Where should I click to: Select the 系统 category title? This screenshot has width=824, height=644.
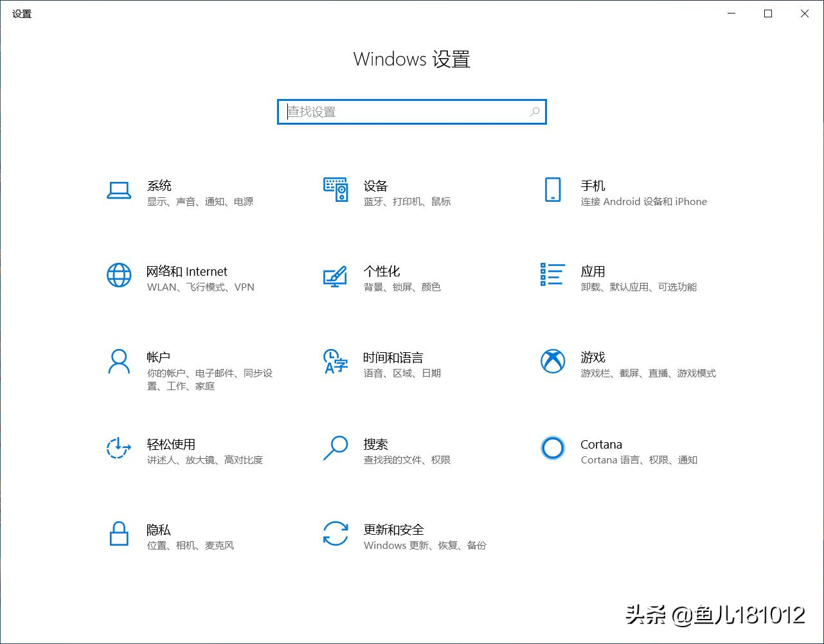pos(159,186)
